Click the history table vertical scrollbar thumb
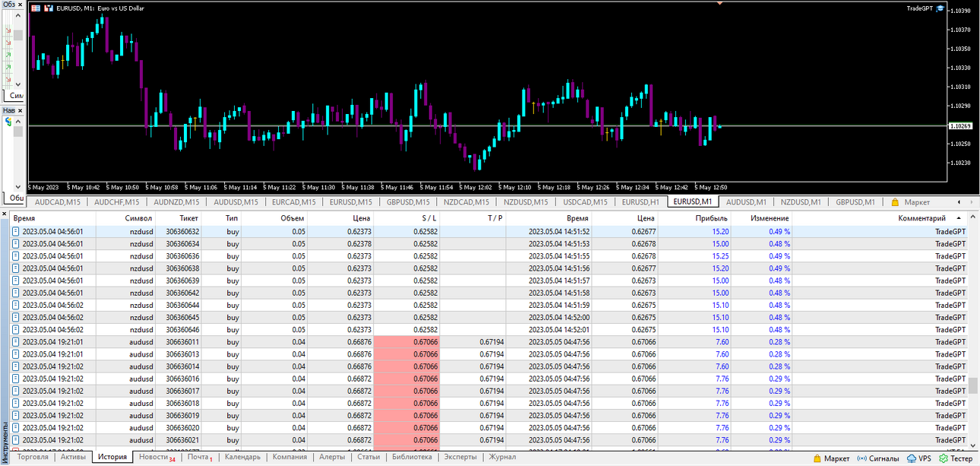Screen dimensions: 980x466 [x=973, y=385]
